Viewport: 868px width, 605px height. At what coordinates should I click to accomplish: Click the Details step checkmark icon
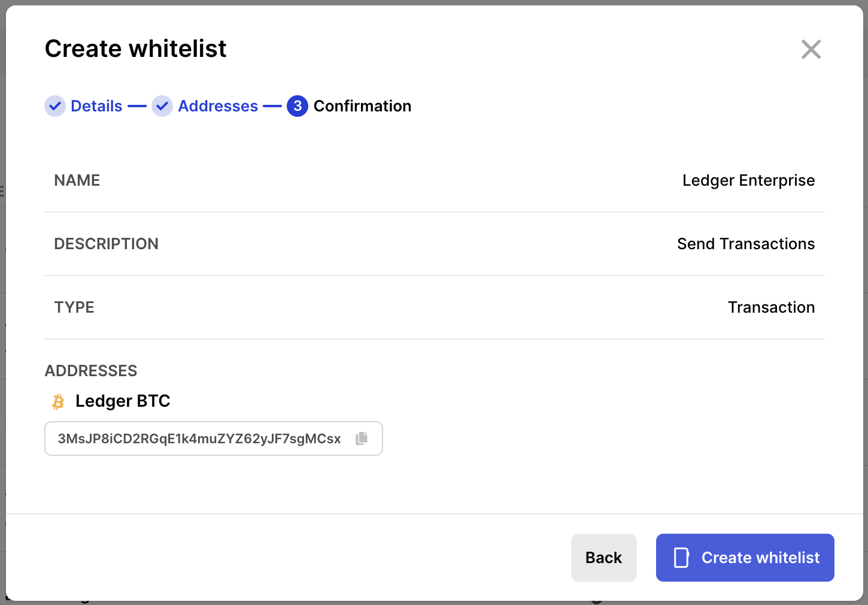pos(55,106)
